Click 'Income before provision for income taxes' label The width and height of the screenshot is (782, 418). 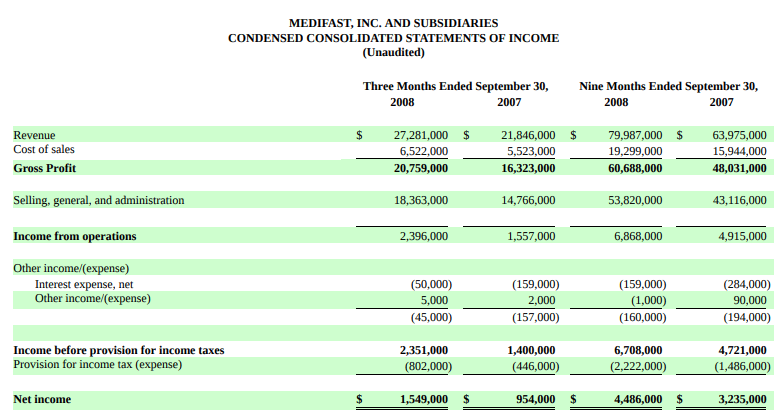(x=119, y=350)
